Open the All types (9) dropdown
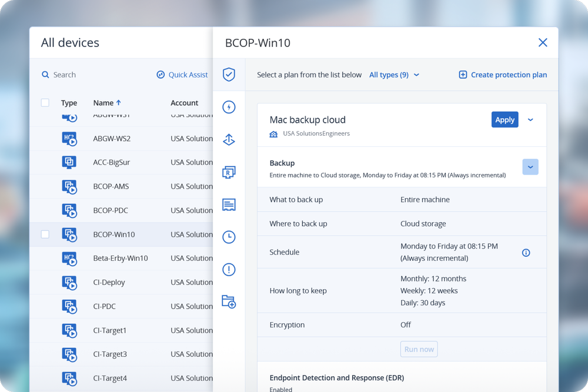588x392 pixels. [x=394, y=75]
